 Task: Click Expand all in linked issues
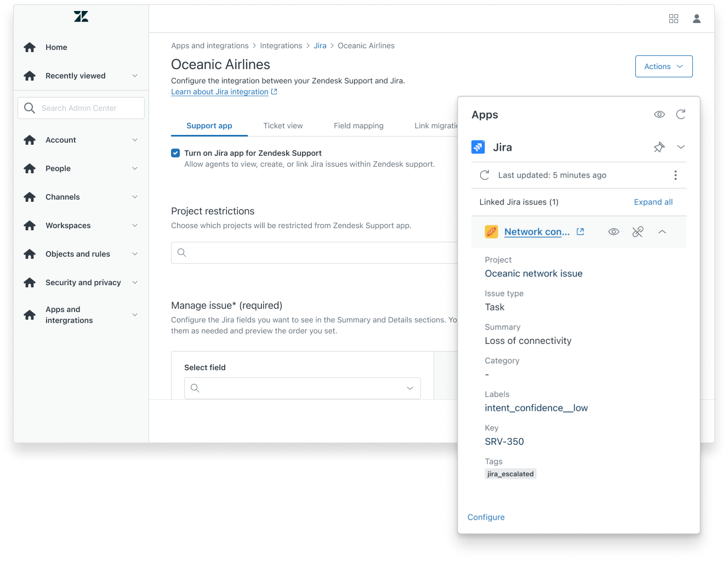[x=653, y=202]
